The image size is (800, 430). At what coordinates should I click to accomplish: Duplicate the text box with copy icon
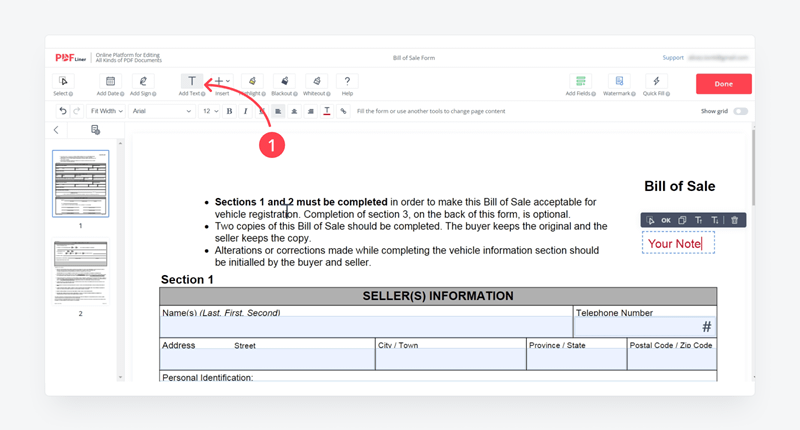pyautogui.click(x=682, y=220)
